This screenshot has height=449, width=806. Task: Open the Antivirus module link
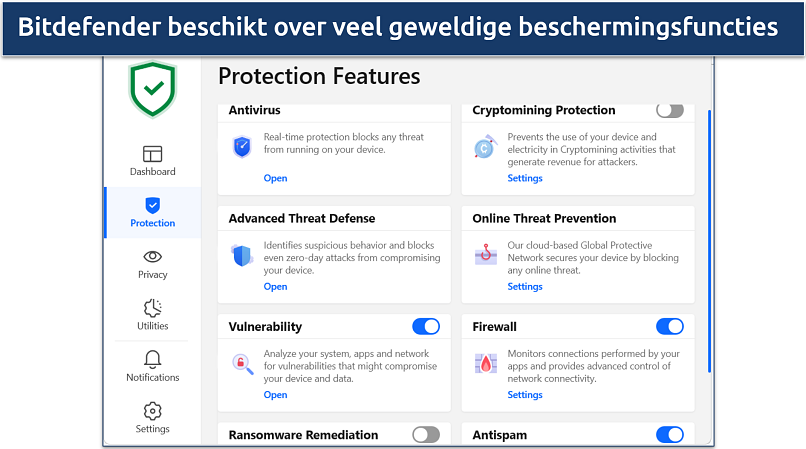pos(275,179)
